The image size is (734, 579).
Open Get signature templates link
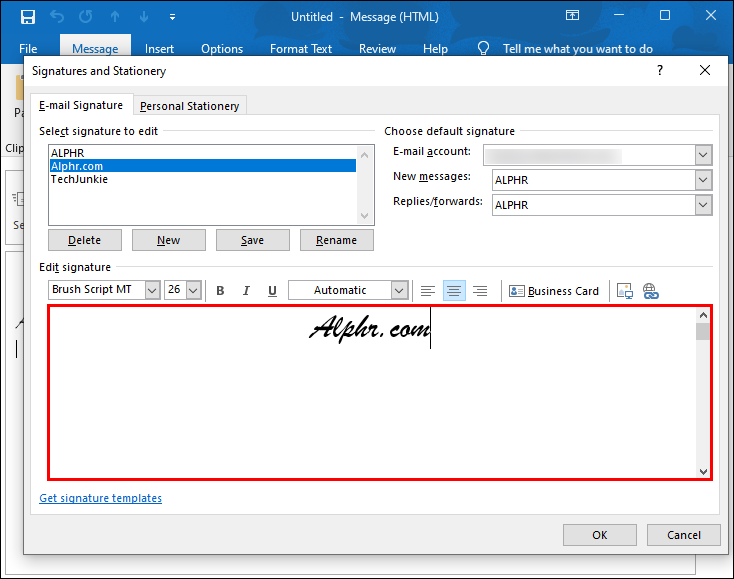coord(101,498)
